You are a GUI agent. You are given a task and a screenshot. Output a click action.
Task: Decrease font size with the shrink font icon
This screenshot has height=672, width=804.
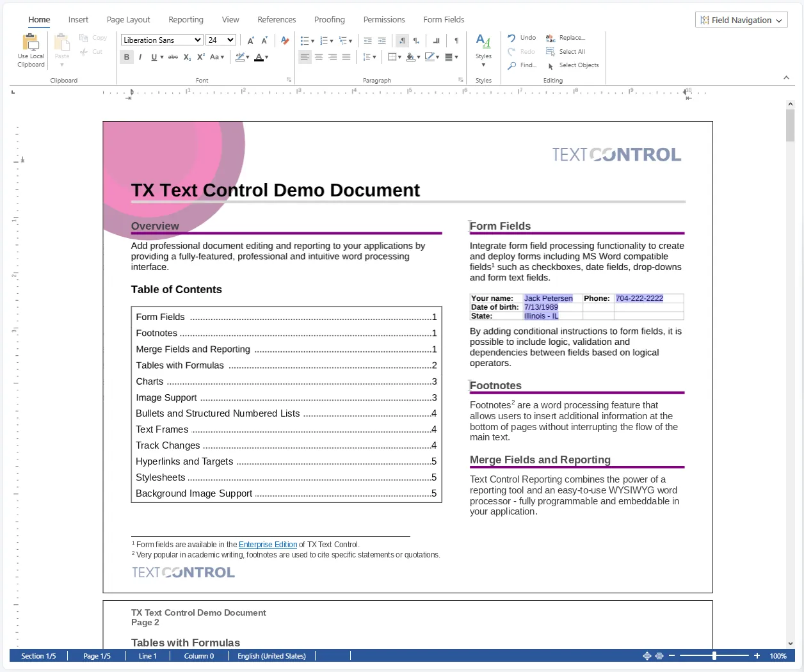click(265, 40)
